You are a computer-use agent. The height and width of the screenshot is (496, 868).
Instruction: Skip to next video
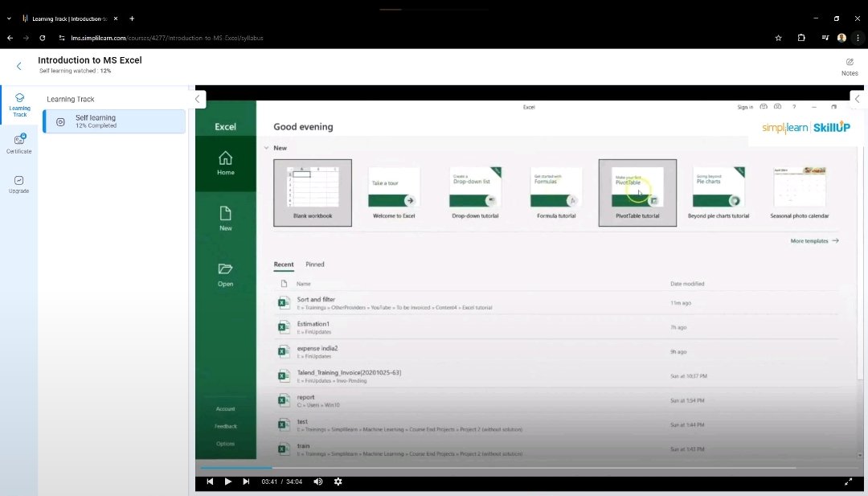[246, 482]
